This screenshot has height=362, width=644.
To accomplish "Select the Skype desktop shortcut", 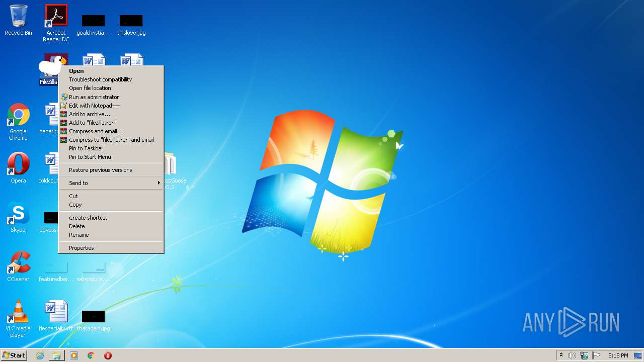I will tap(18, 217).
